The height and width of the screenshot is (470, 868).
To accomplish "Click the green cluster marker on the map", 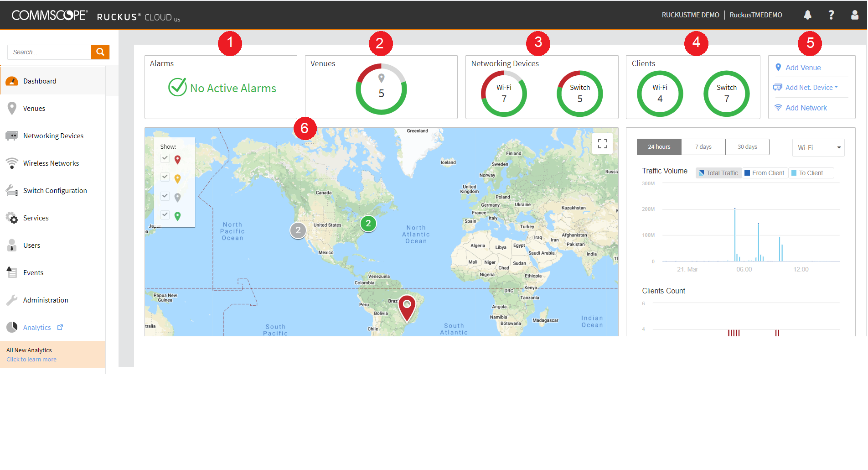I will (368, 224).
